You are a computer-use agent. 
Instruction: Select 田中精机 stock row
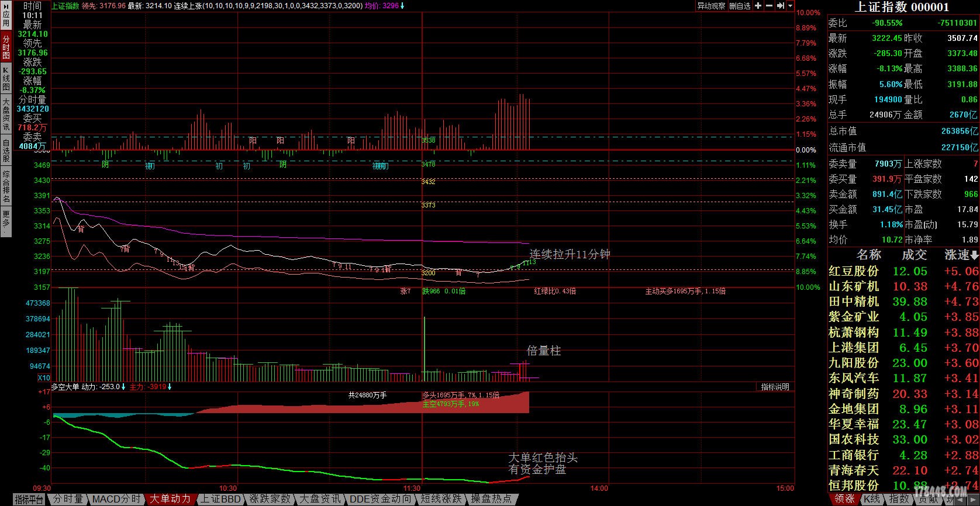903,301
